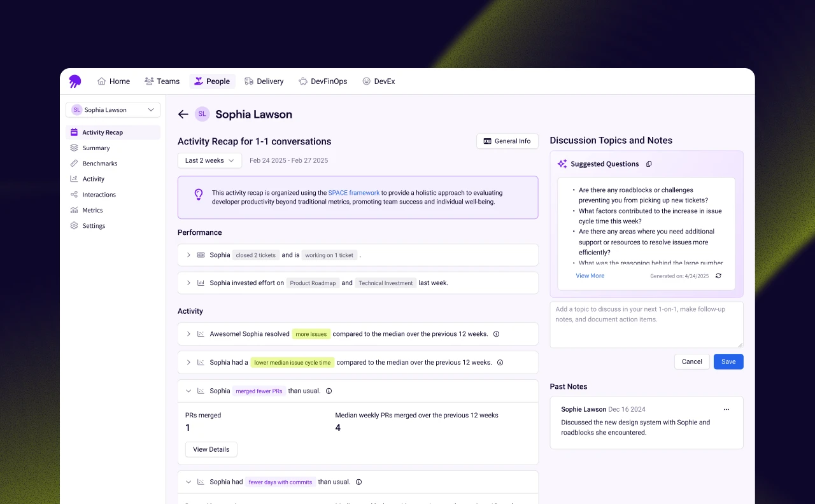This screenshot has height=504, width=815.
Task: Select Benchmarks in the sidebar
Action: pyautogui.click(x=100, y=164)
